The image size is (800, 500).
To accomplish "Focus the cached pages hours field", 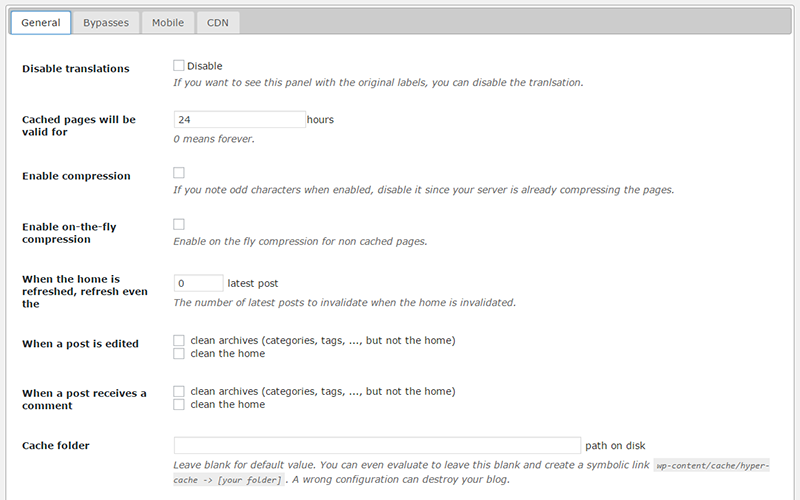I will click(239, 119).
